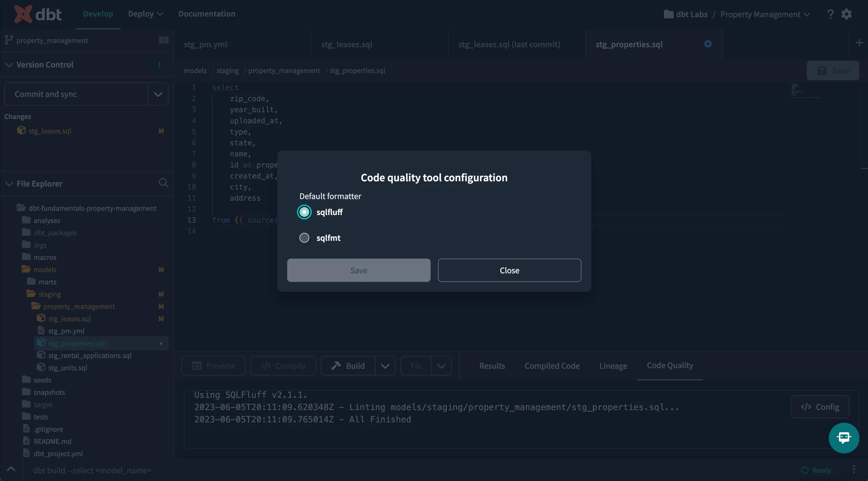Switch to the Code Quality tab
Viewport: 868px width, 481px height.
670,365
